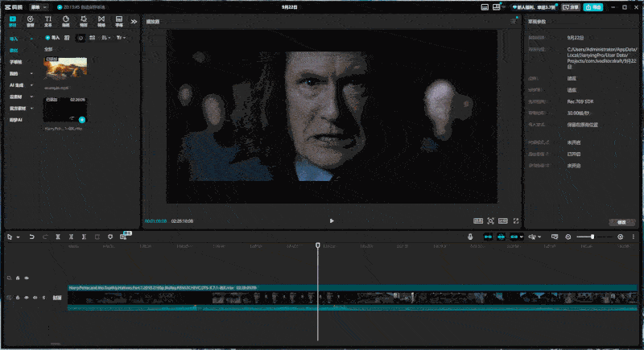Open keyboard shortcuts icon in title bar

485,7
